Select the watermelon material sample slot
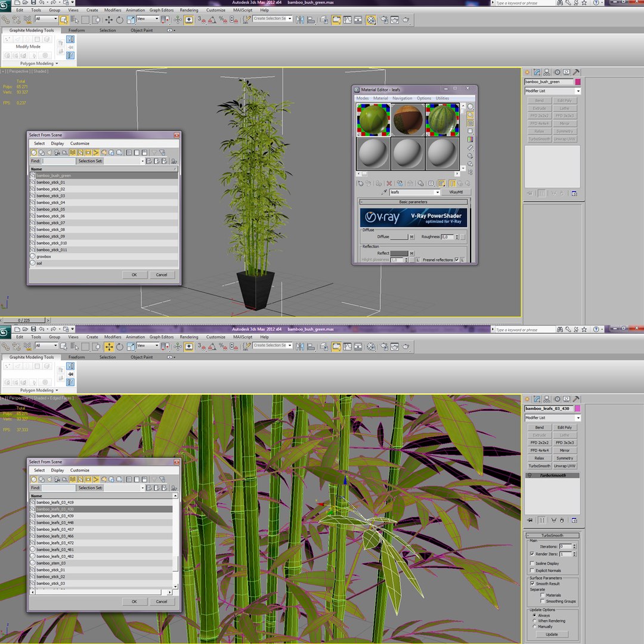Viewport: 644px width, 644px height. click(x=442, y=119)
